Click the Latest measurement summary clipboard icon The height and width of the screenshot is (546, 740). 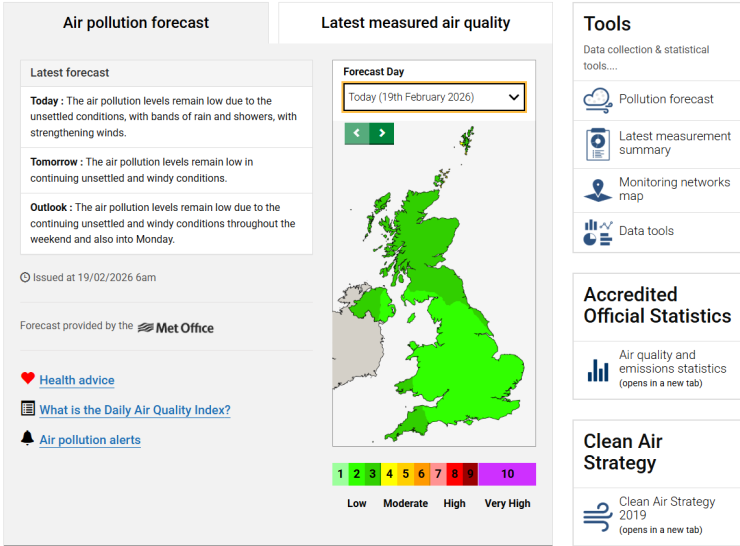click(598, 144)
